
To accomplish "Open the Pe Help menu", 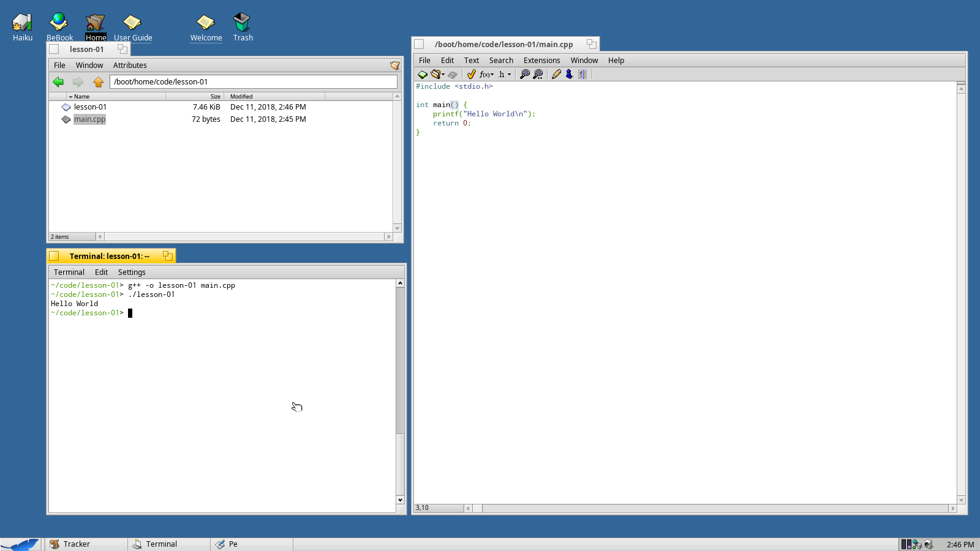I will (x=616, y=61).
